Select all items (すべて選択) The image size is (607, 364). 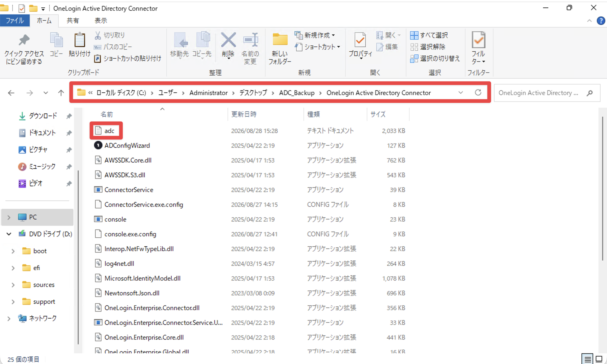(429, 35)
